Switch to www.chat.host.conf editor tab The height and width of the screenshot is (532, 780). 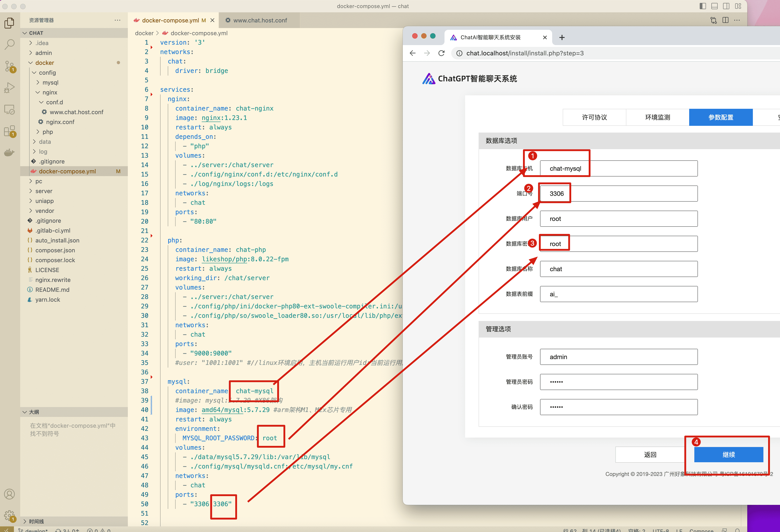[260, 20]
